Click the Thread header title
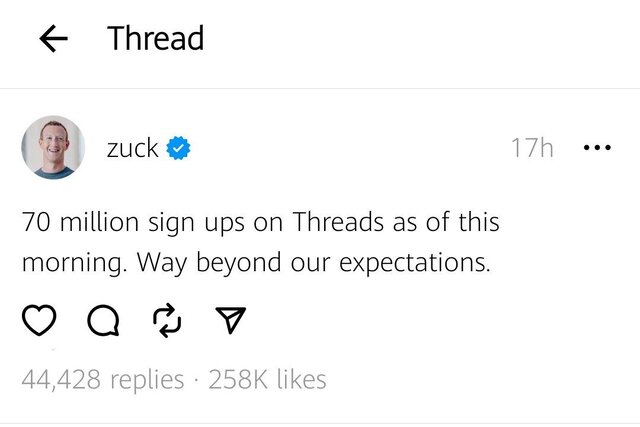The width and height of the screenshot is (640, 427). click(156, 39)
